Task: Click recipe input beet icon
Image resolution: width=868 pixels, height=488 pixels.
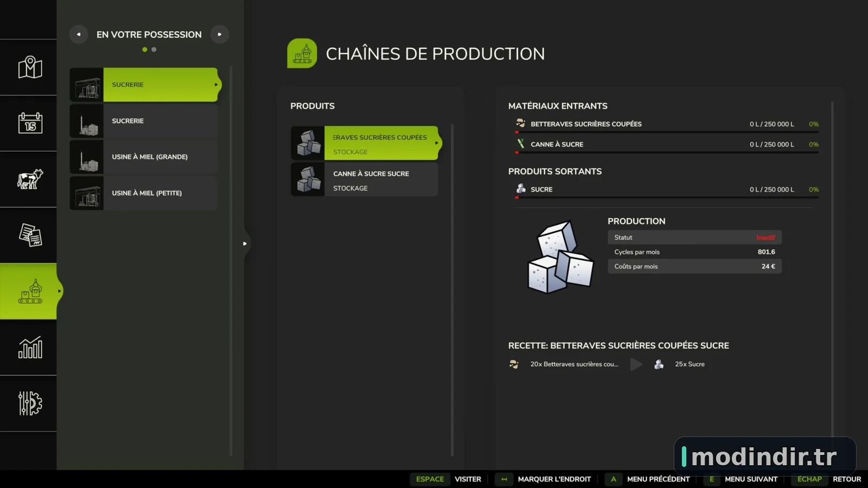Action: (514, 364)
